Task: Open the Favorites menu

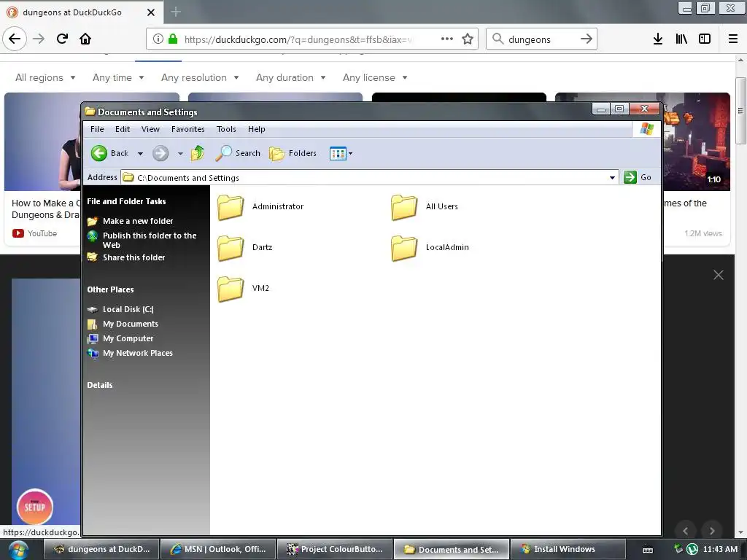Action: (188, 129)
